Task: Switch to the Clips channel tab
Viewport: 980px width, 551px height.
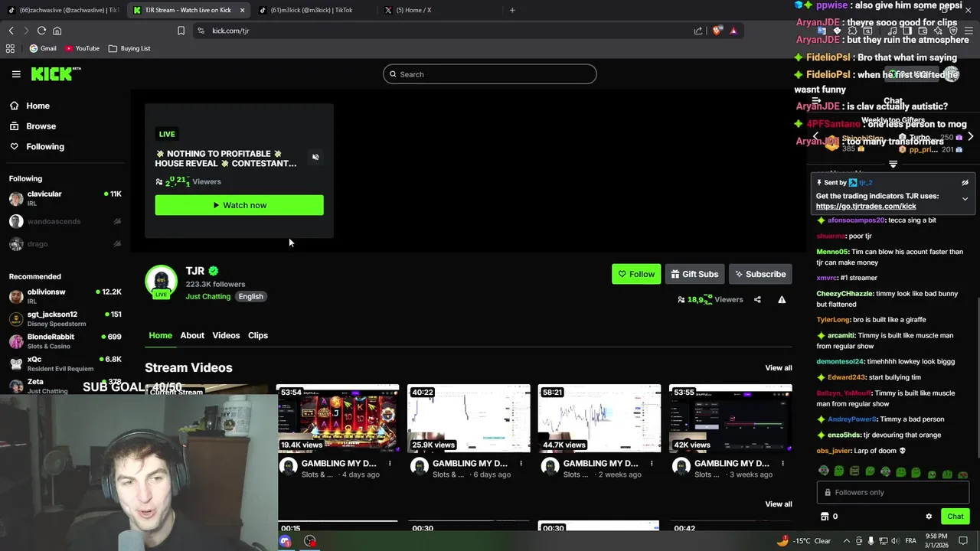Action: coord(258,335)
